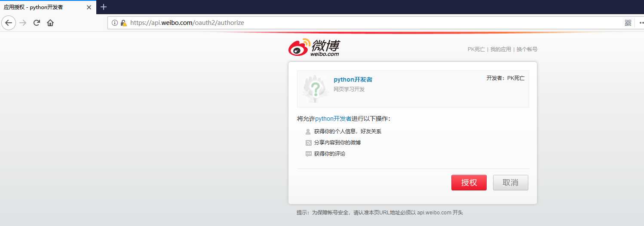The height and width of the screenshot is (226, 644).
Task: Open the PK死亡 account link at top
Action: [x=476, y=49]
